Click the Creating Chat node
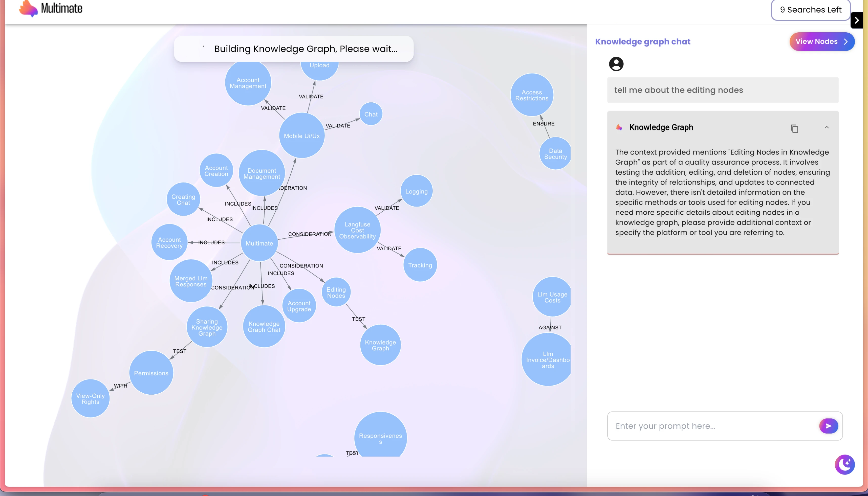The image size is (868, 496). [183, 199]
